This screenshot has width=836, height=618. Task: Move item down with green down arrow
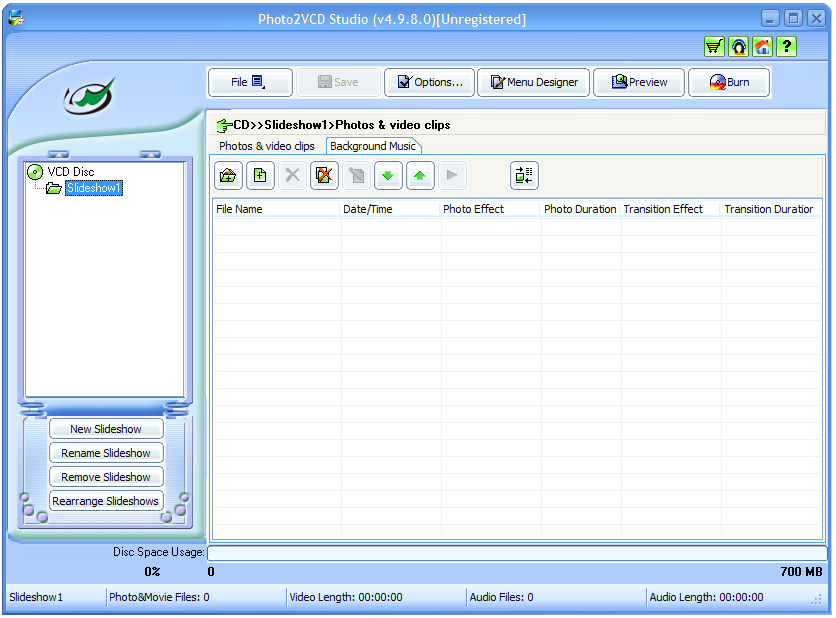pos(388,176)
